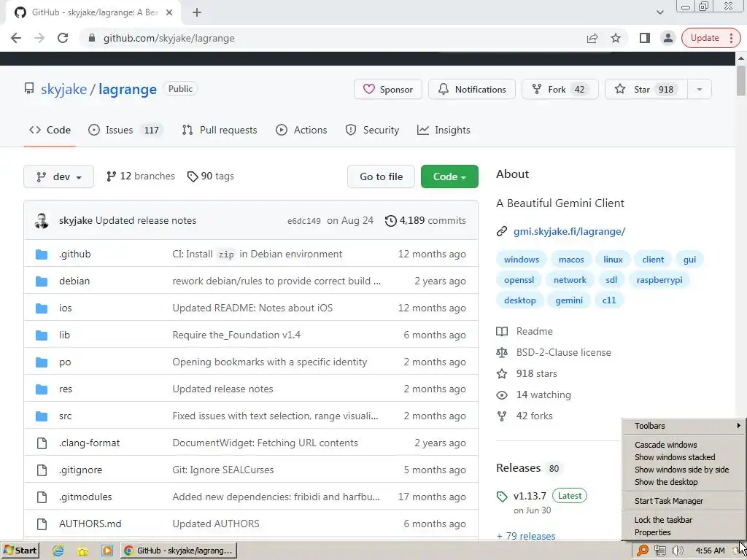The width and height of the screenshot is (747, 560).
Task: View the 12 branches list
Action: click(141, 176)
